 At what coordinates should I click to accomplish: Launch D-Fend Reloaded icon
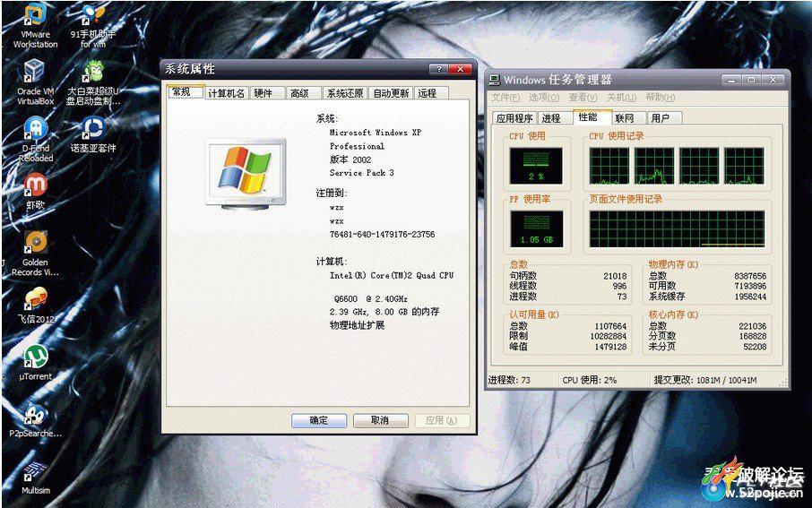35,140
